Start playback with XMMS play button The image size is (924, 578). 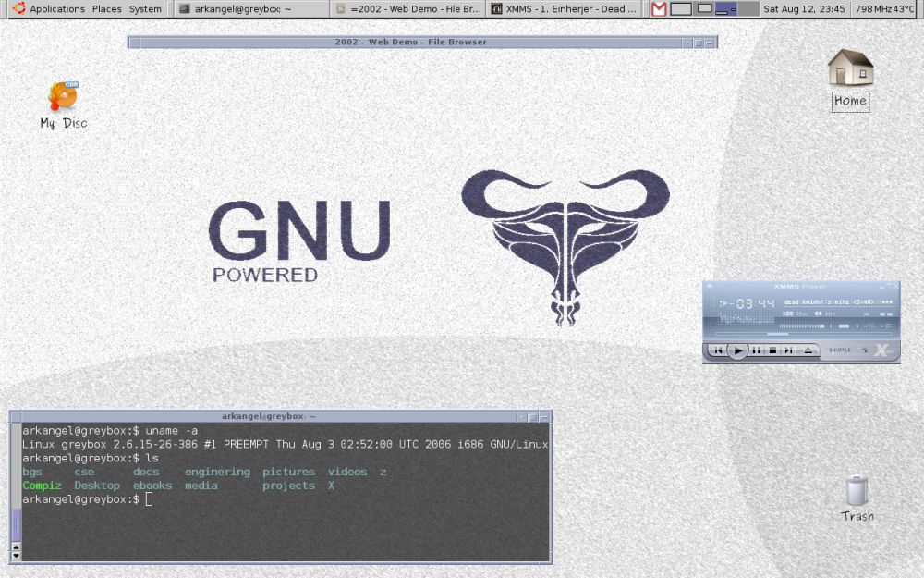(738, 350)
